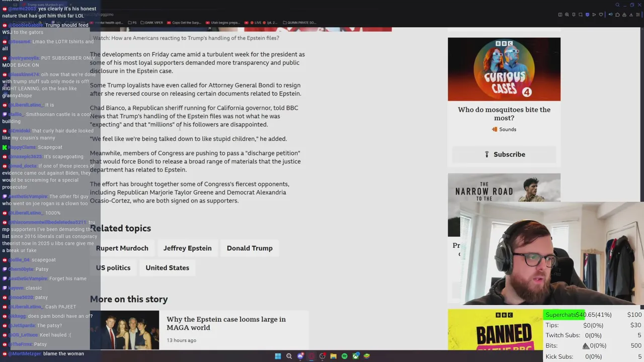Open the Windows Start menu
Screen dimensions: 644x362
coord(278,356)
